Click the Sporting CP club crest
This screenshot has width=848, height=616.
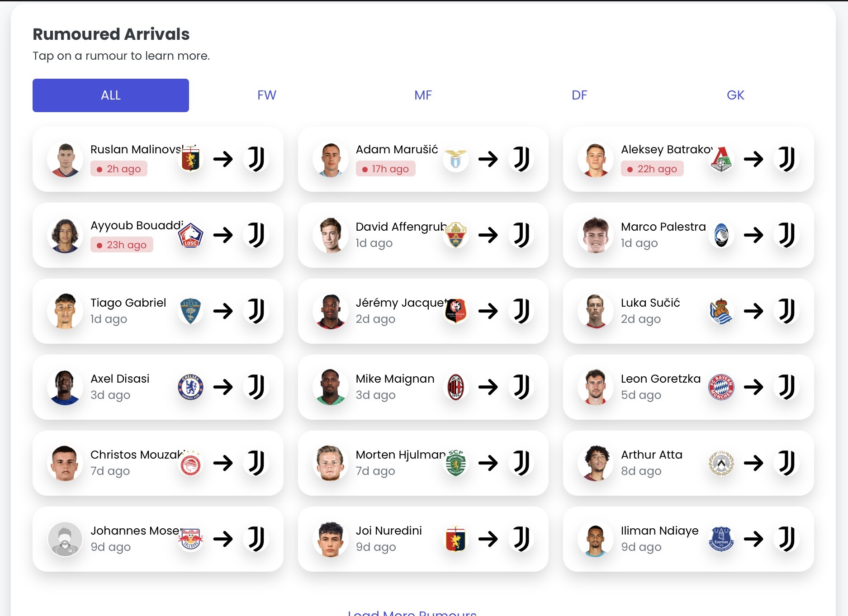click(455, 463)
